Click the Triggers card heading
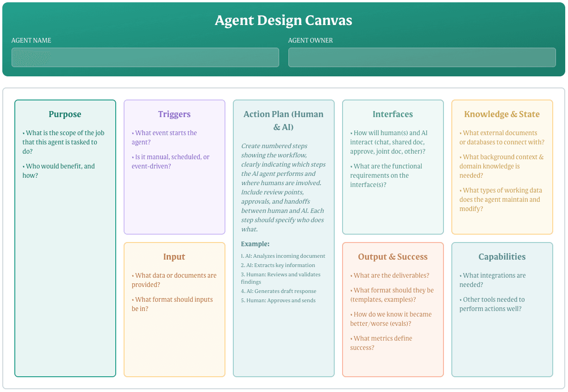568x392 pixels. pyautogui.click(x=174, y=114)
